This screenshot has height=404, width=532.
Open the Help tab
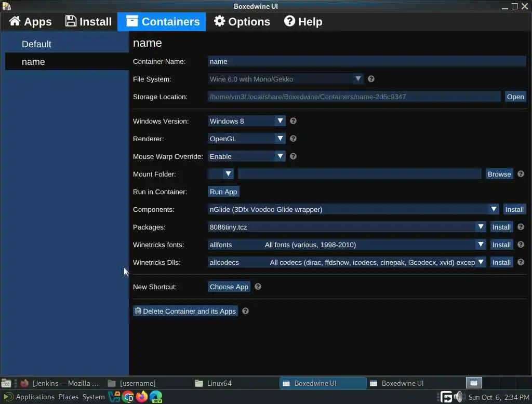coord(303,22)
